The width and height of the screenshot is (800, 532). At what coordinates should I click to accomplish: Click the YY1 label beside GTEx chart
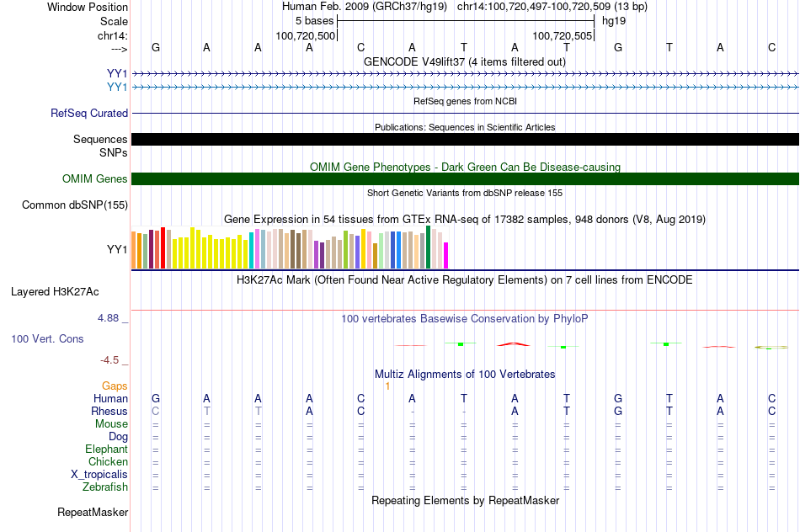click(x=117, y=249)
